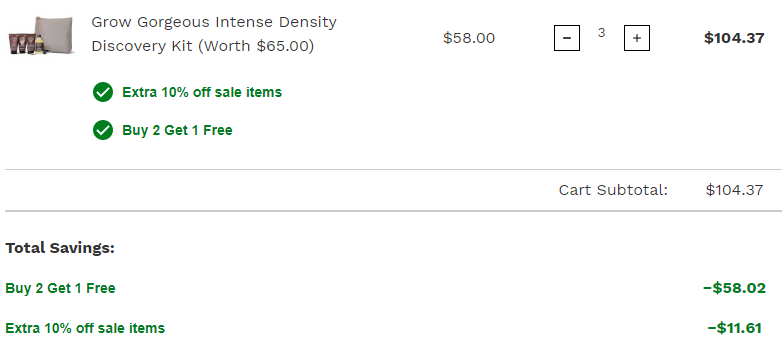
Task: Increase quantity with the plus button
Action: click(636, 38)
